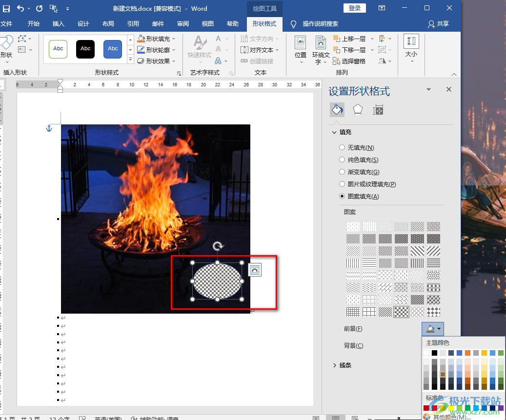Viewport: 506px width, 420px height.
Task: Open the Quick Access Toolbar customize arrow
Action: [x=67, y=9]
